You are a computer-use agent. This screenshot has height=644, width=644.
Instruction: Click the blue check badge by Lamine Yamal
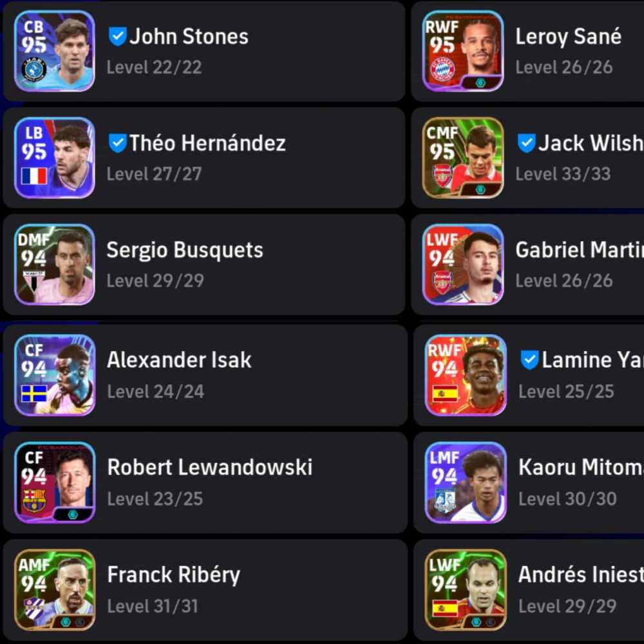coord(529,360)
